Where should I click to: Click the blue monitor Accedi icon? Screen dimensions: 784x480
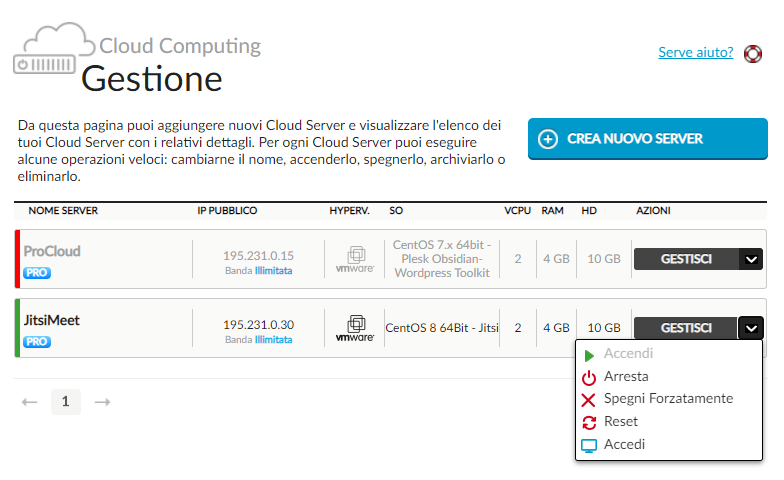pyautogui.click(x=589, y=445)
